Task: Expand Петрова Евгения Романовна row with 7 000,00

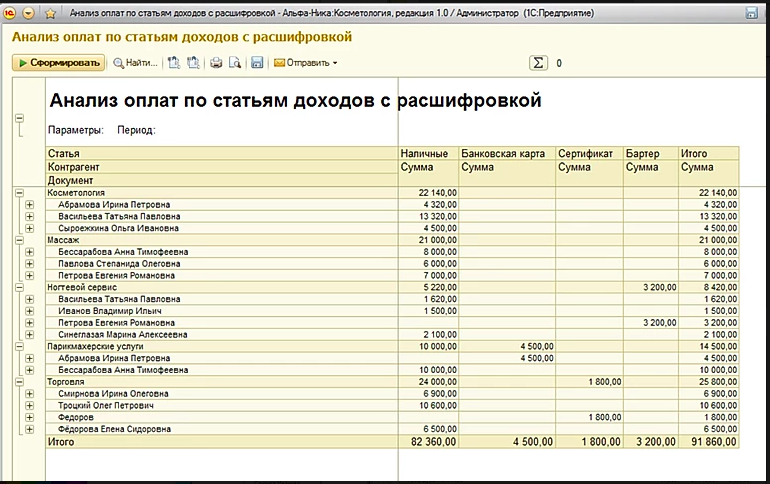Action: pyautogui.click(x=29, y=275)
